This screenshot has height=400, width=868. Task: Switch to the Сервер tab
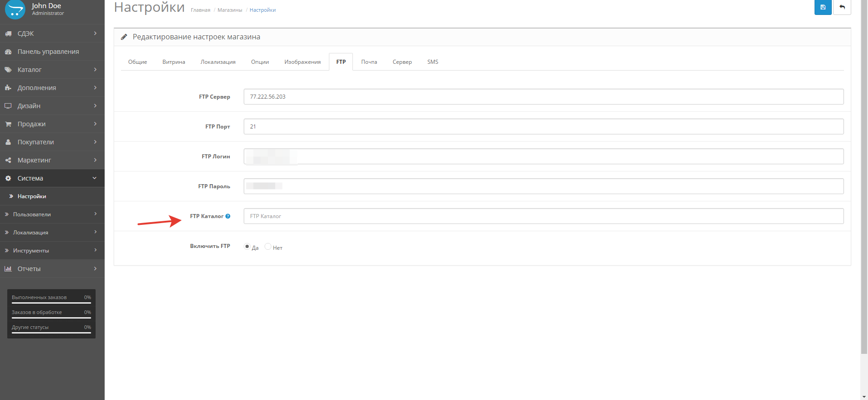click(402, 62)
